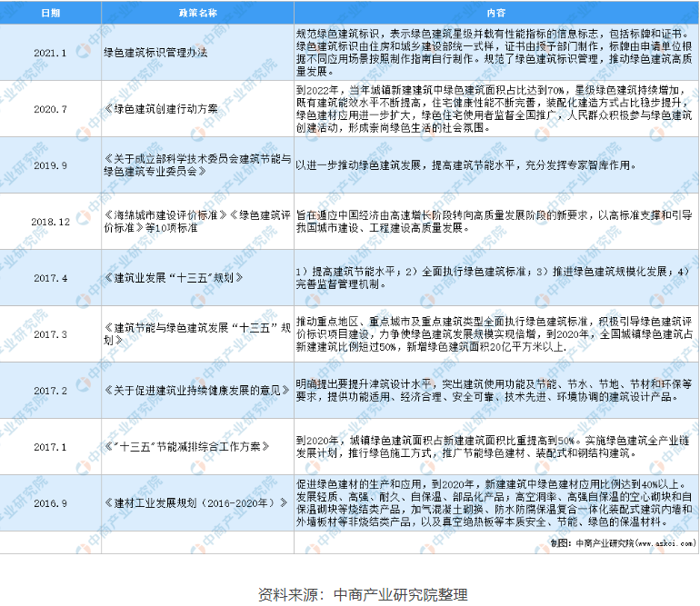Select the 2021.1 date cell
The image size is (700, 606).
51,52
